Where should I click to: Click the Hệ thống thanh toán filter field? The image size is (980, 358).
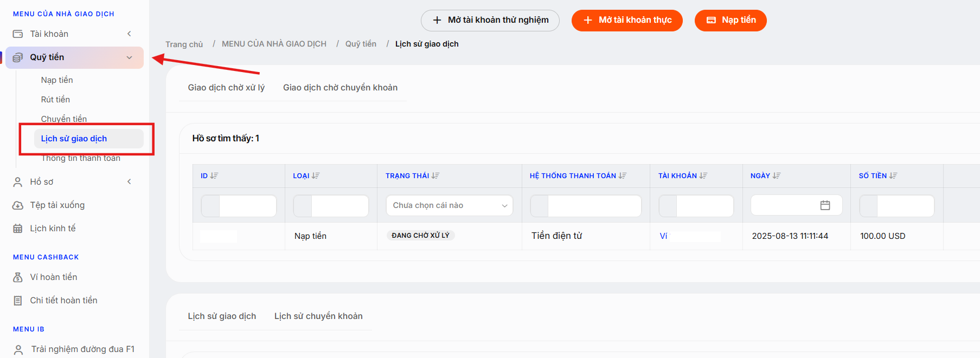[x=586, y=206]
